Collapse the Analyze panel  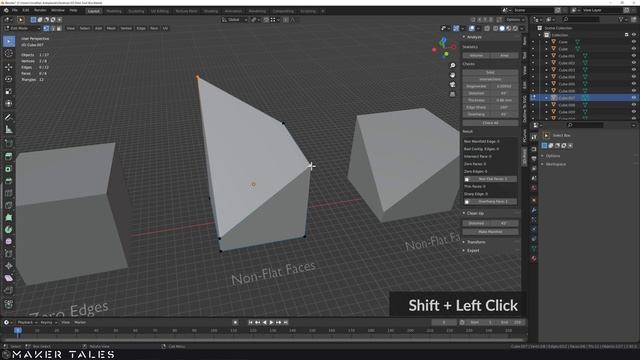[x=473, y=37]
